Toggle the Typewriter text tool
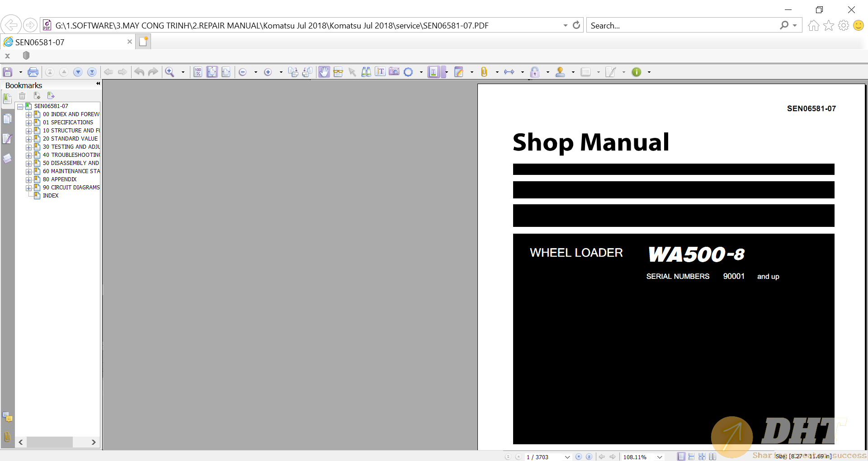This screenshot has height=461, width=868. pyautogui.click(x=434, y=72)
